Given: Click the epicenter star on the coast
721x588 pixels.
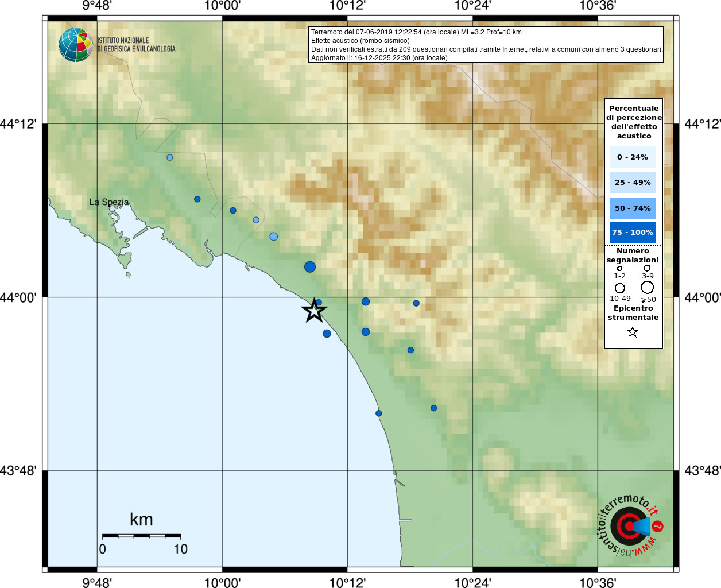Looking at the screenshot, I should tap(314, 311).
